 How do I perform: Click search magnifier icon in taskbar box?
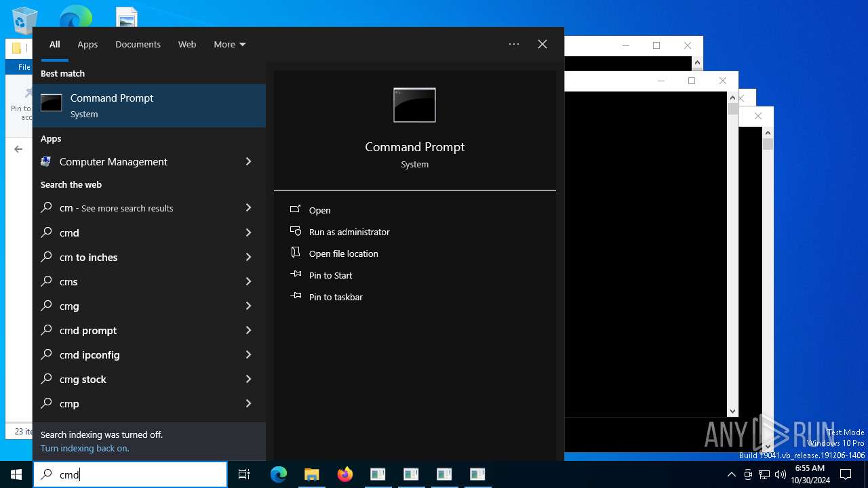(x=47, y=474)
